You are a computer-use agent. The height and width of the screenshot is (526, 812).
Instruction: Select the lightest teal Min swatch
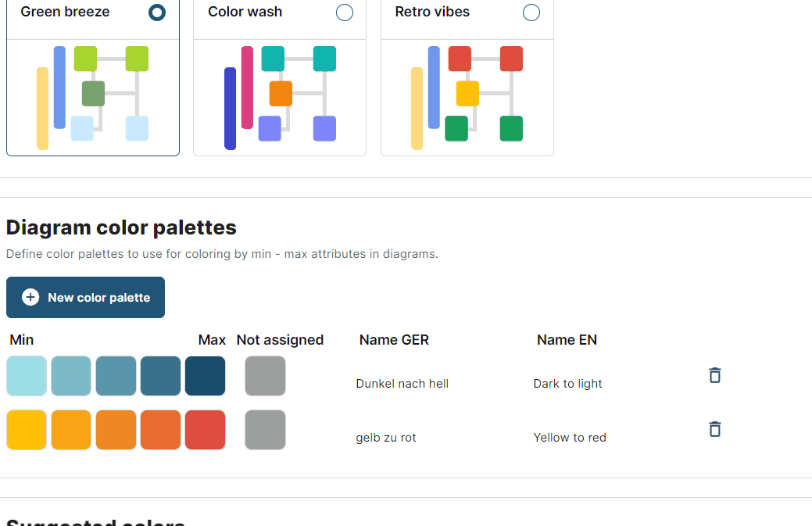click(x=26, y=375)
